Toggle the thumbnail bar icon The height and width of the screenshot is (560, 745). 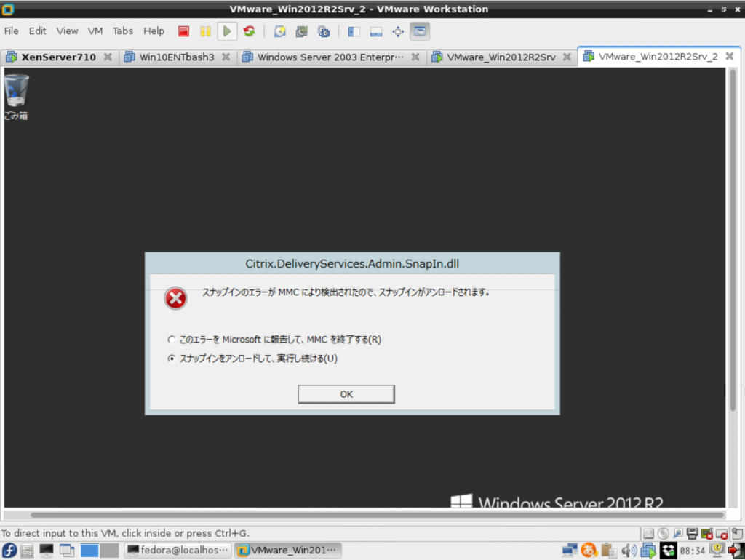pyautogui.click(x=376, y=31)
